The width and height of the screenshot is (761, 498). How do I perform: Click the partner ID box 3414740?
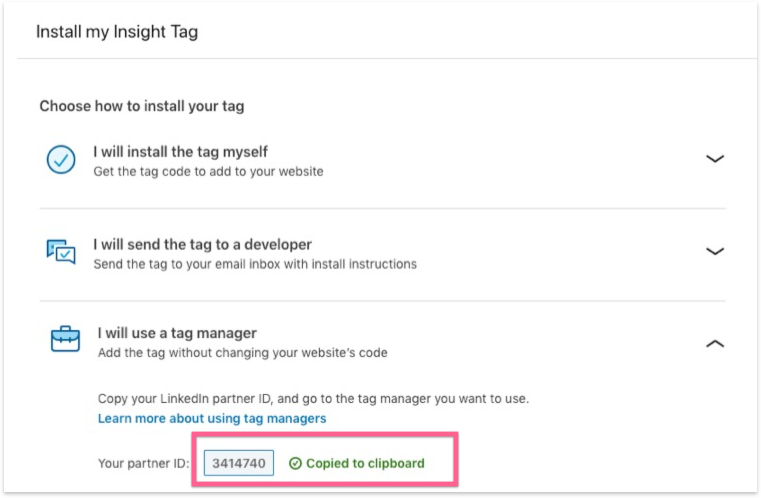[239, 463]
